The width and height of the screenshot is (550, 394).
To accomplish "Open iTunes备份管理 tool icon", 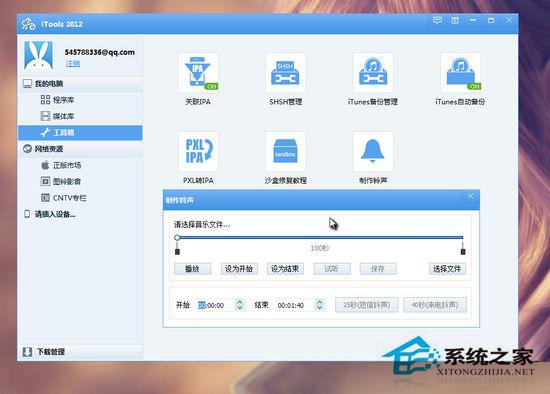I will point(373,73).
